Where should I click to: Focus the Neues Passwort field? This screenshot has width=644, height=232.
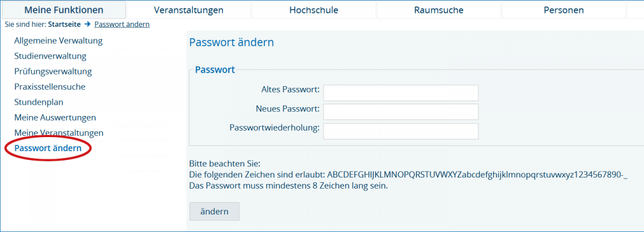(x=401, y=112)
